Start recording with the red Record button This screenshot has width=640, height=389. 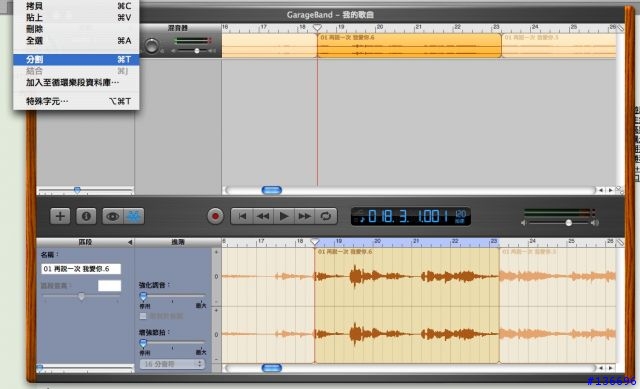tap(215, 216)
